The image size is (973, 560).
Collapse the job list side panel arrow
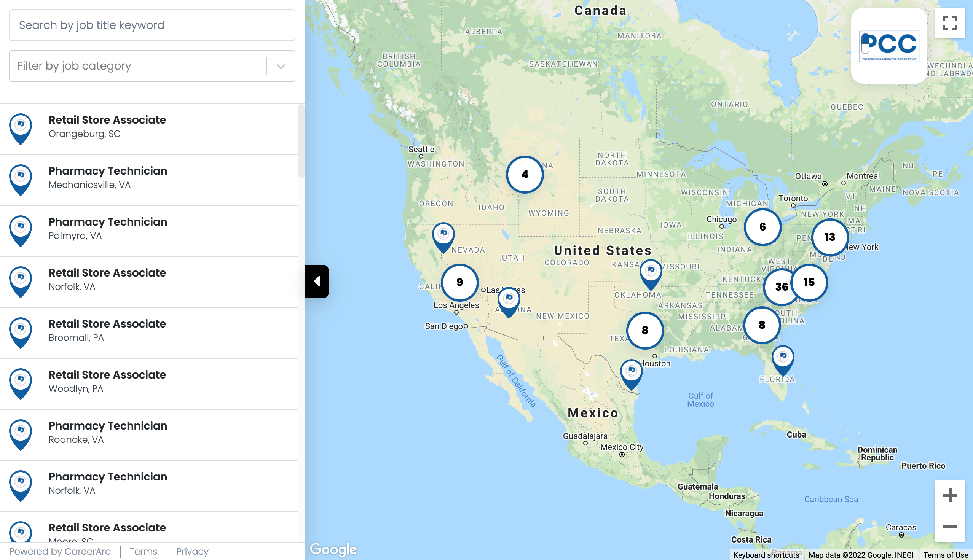tap(317, 281)
